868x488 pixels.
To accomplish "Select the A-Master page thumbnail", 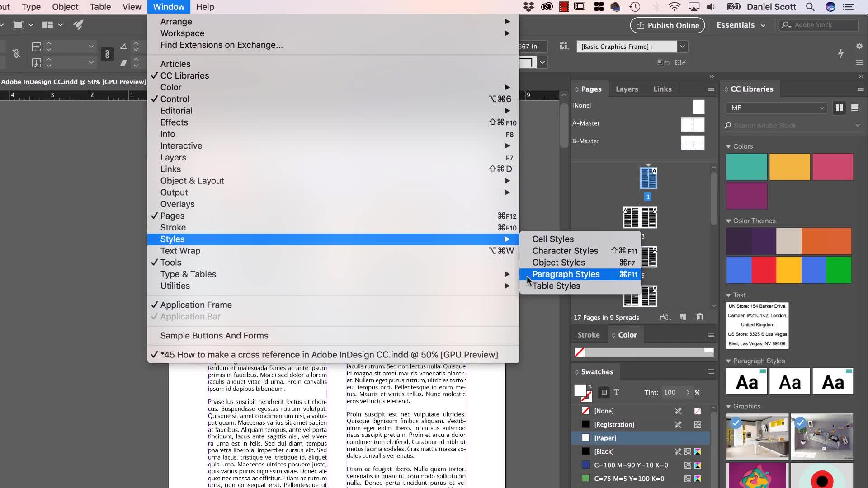I will tap(693, 124).
